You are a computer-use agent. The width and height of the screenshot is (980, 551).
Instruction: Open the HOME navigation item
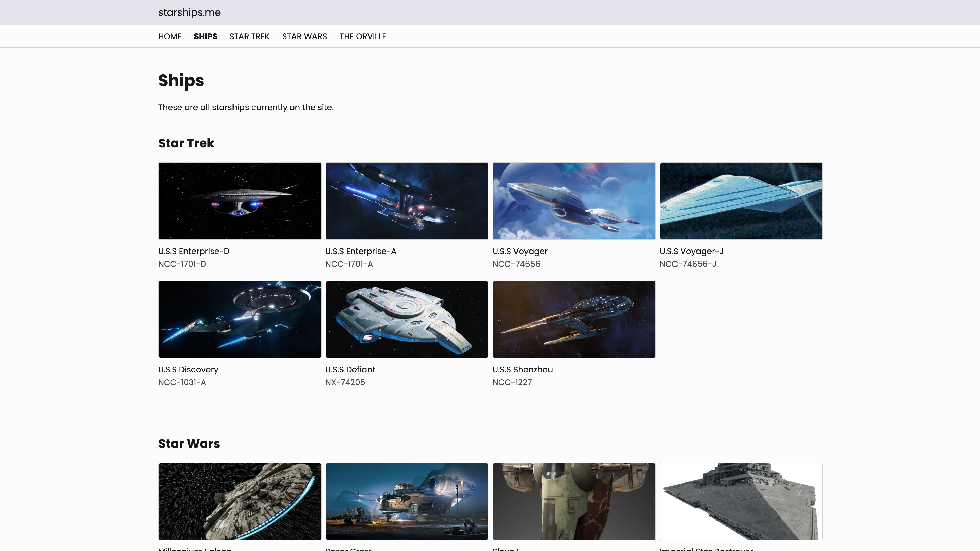(x=170, y=36)
